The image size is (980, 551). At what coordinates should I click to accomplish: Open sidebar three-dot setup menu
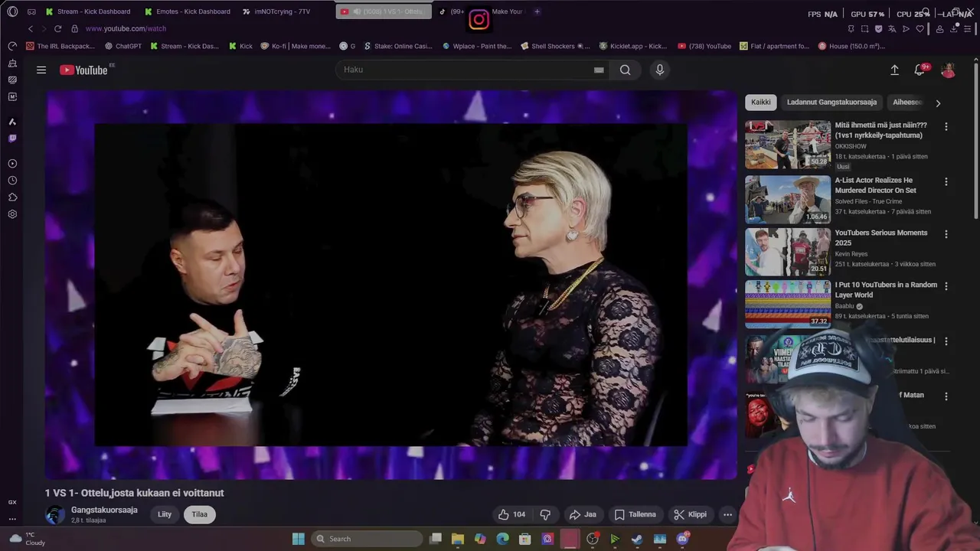(12, 519)
